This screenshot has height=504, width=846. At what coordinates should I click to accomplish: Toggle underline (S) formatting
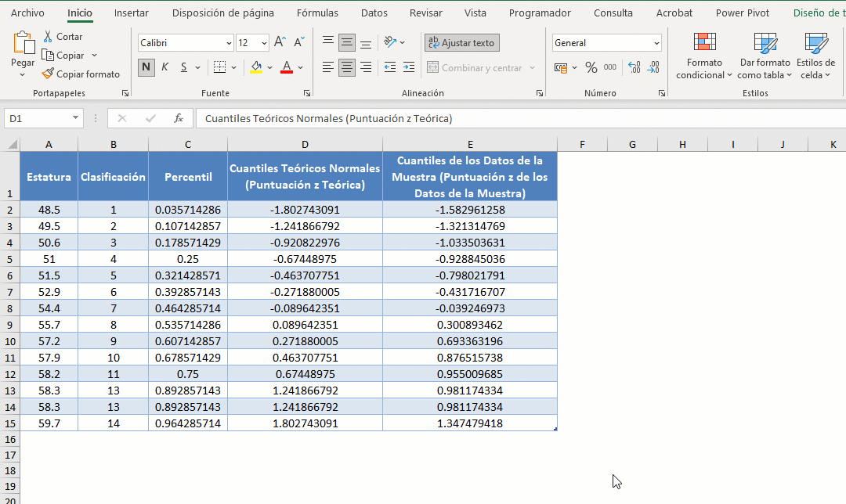(184, 67)
